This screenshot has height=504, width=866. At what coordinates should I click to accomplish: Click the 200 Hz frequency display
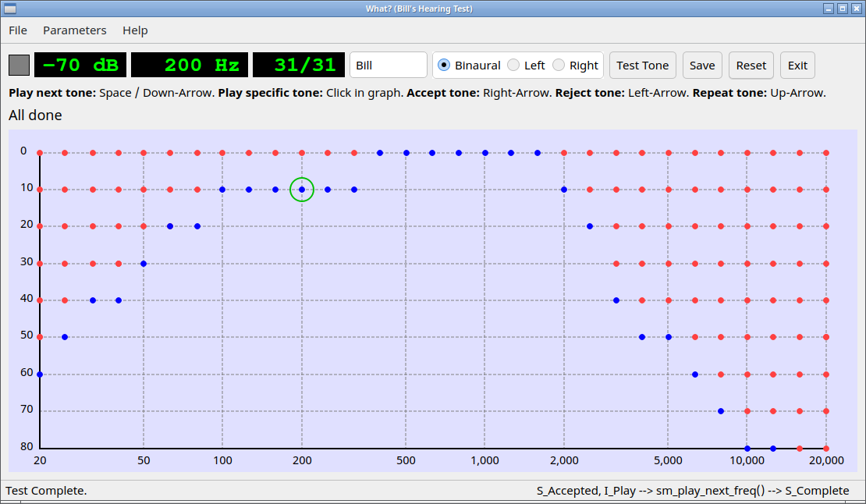pos(190,66)
